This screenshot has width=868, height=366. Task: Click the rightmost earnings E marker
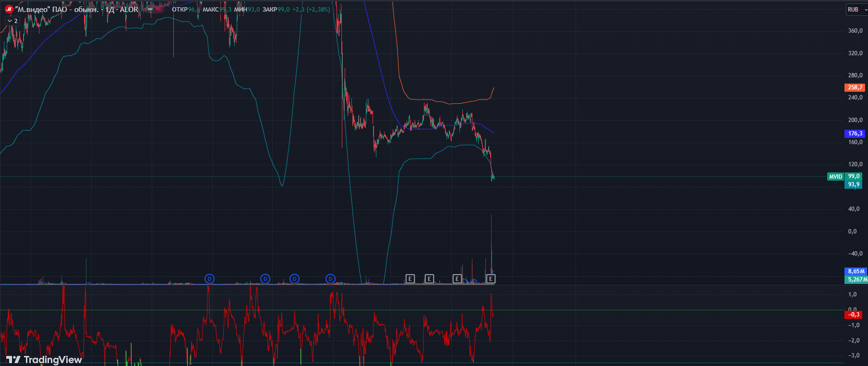(491, 279)
